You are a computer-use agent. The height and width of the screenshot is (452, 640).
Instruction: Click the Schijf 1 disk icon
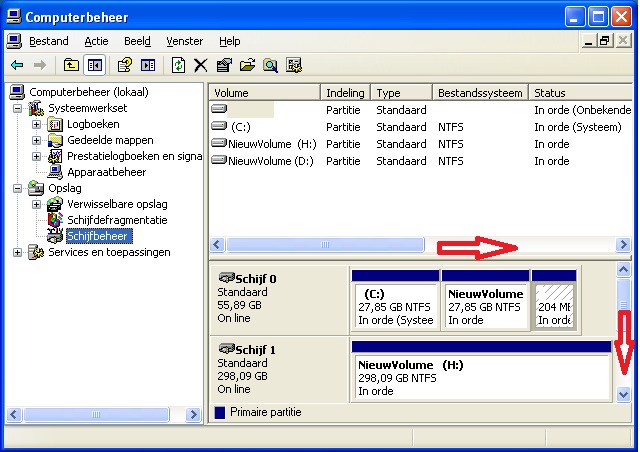(227, 349)
